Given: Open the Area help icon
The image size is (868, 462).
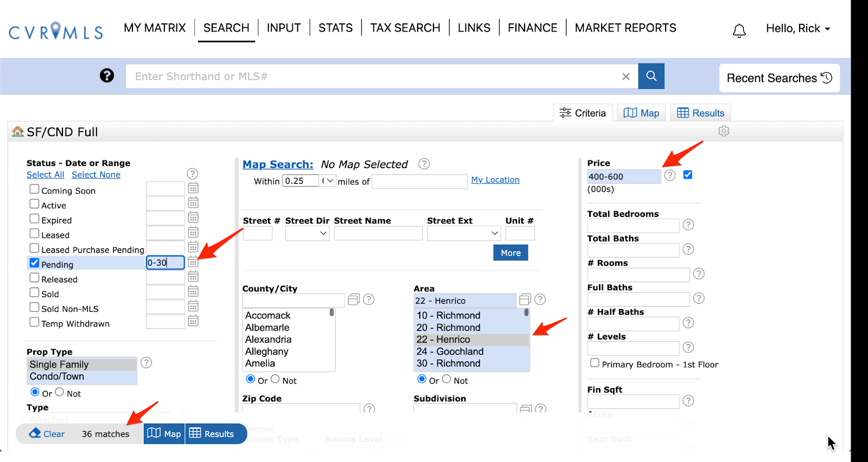Looking at the screenshot, I should click(540, 299).
